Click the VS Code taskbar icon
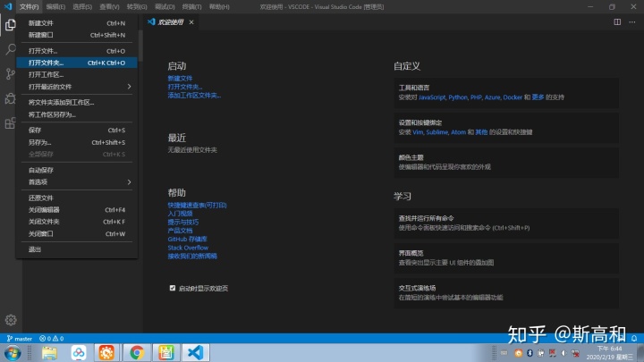Screen dimensions: 644x362 (x=196, y=353)
